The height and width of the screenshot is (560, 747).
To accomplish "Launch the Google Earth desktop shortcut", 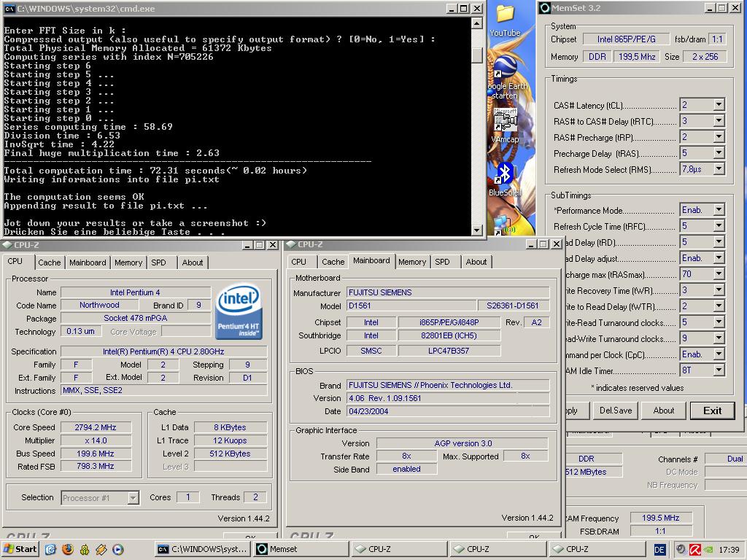I will pos(506,76).
